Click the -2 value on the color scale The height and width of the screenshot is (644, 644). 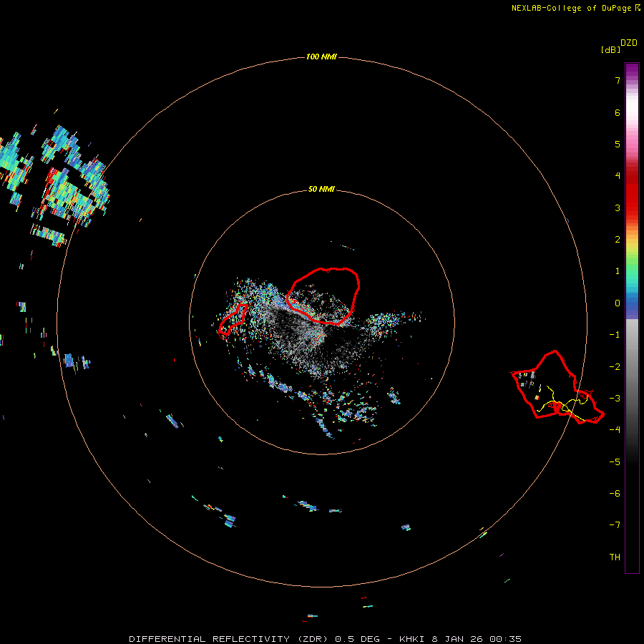615,367
